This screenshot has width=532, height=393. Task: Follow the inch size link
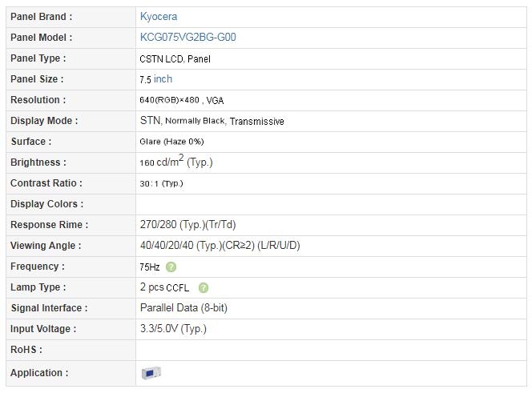tap(163, 79)
